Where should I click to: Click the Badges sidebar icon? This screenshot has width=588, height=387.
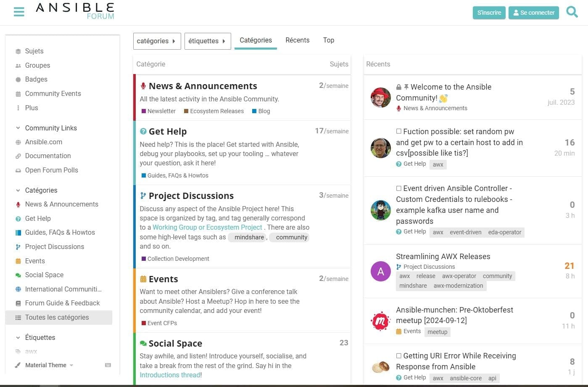[x=18, y=79]
